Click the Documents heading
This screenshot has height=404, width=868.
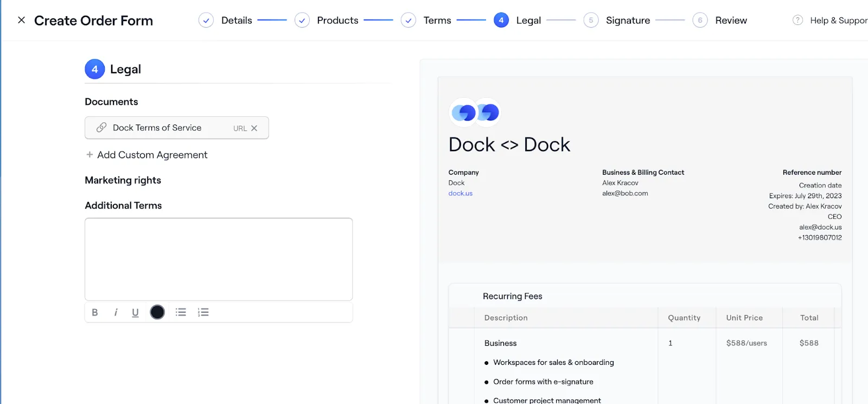pos(111,102)
